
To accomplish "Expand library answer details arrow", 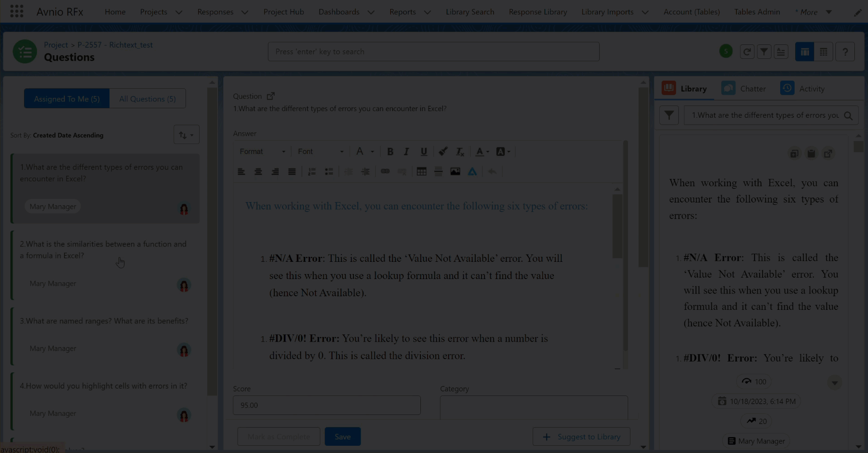I will pyautogui.click(x=835, y=383).
